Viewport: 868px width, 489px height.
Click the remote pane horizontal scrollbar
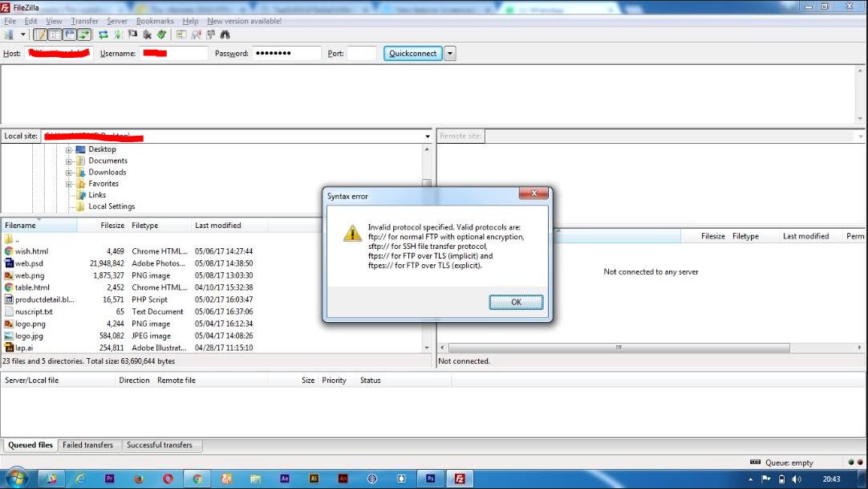619,347
